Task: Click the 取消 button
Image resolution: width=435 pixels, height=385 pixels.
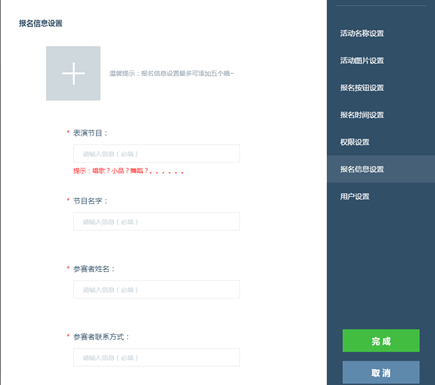Action: pos(381,372)
